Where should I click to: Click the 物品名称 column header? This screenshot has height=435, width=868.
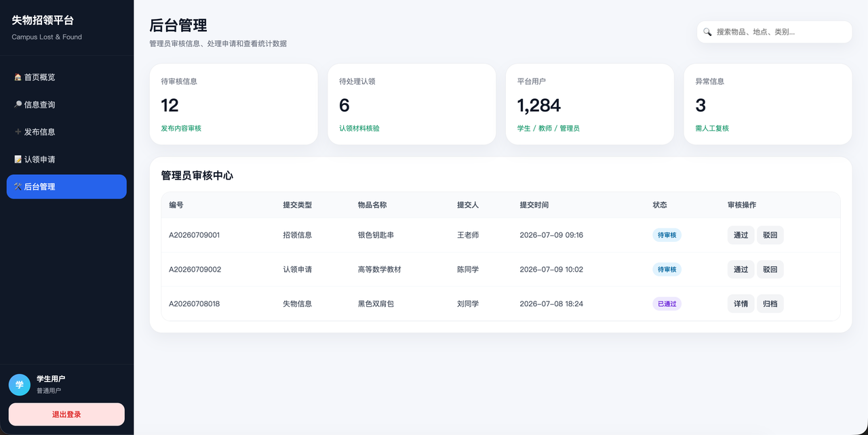pos(372,205)
